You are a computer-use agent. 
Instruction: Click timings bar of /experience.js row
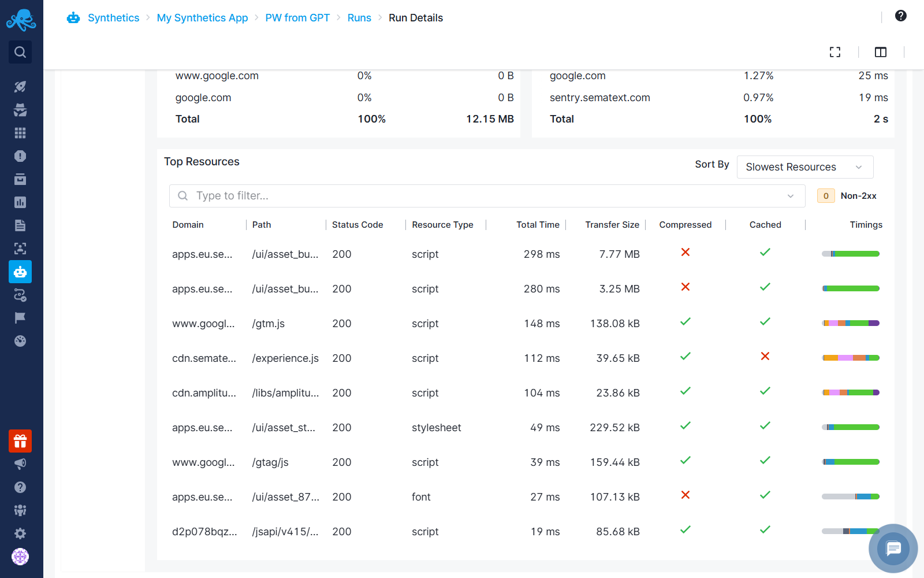pyautogui.click(x=851, y=358)
